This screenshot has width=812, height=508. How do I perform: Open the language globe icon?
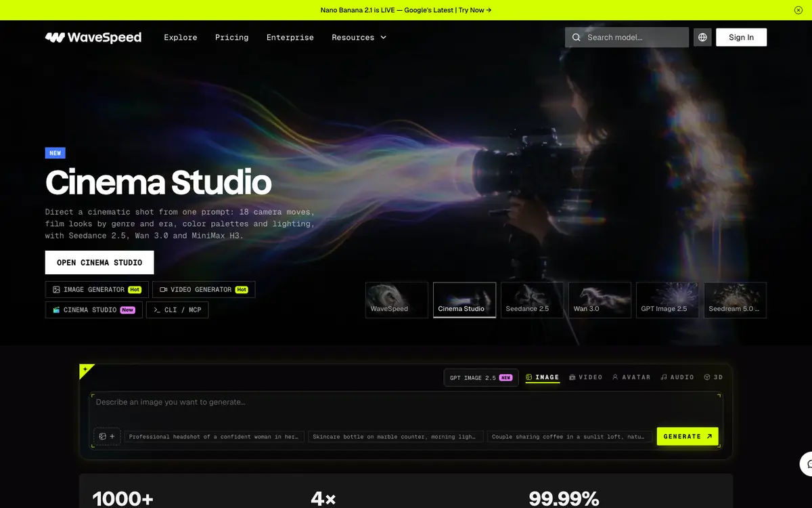pyautogui.click(x=702, y=37)
